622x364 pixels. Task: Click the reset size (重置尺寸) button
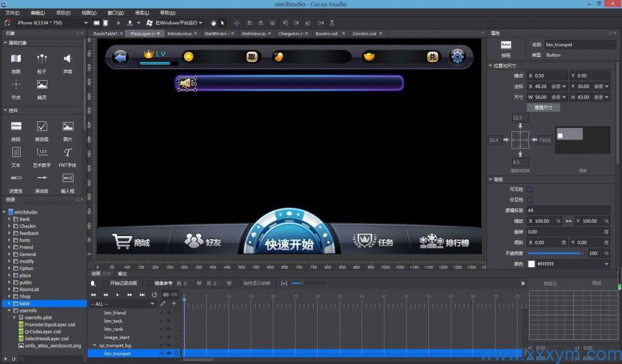point(543,107)
